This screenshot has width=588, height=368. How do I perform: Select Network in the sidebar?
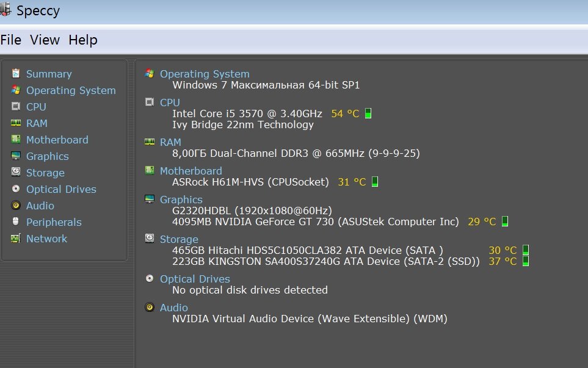click(x=46, y=239)
